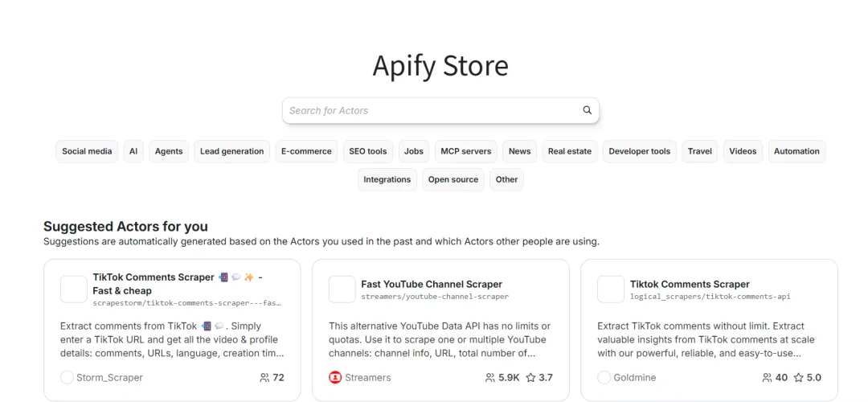Image resolution: width=868 pixels, height=402 pixels.
Task: Open the MCP servers category
Action: click(x=465, y=151)
